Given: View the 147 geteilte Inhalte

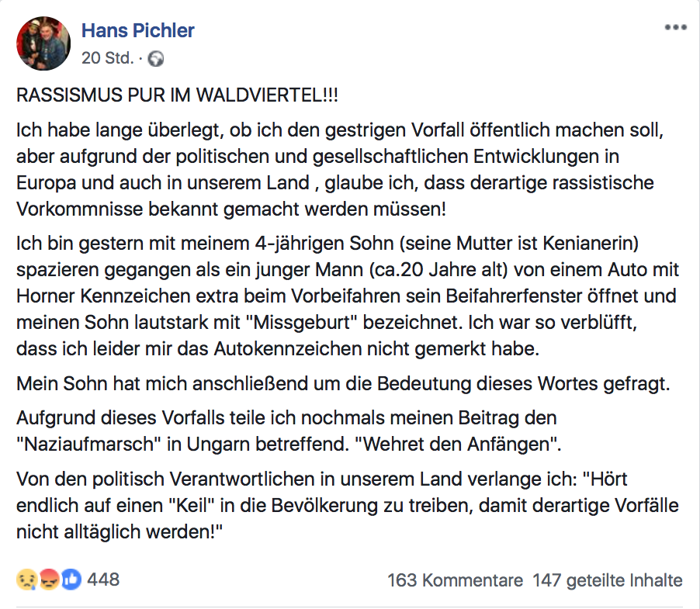Looking at the screenshot, I should [608, 580].
